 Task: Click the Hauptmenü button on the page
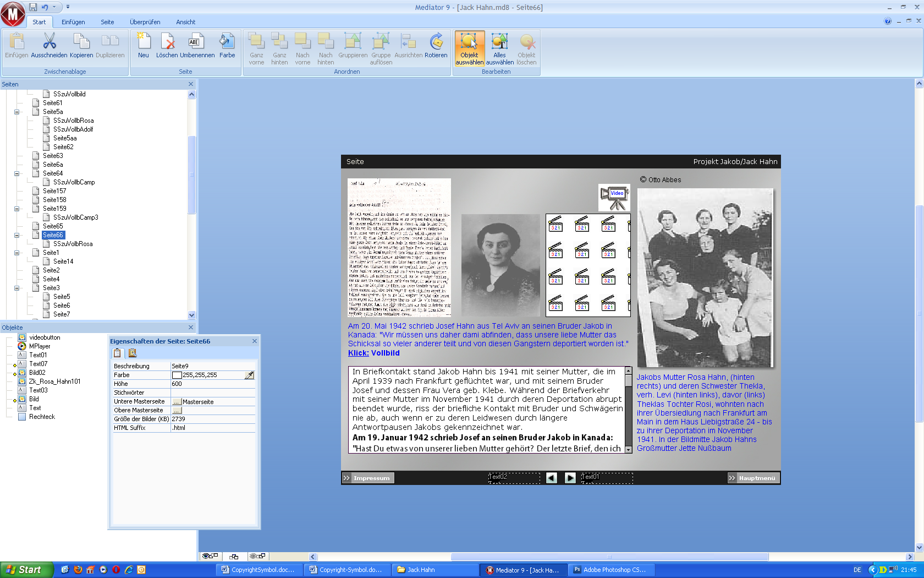coord(752,478)
